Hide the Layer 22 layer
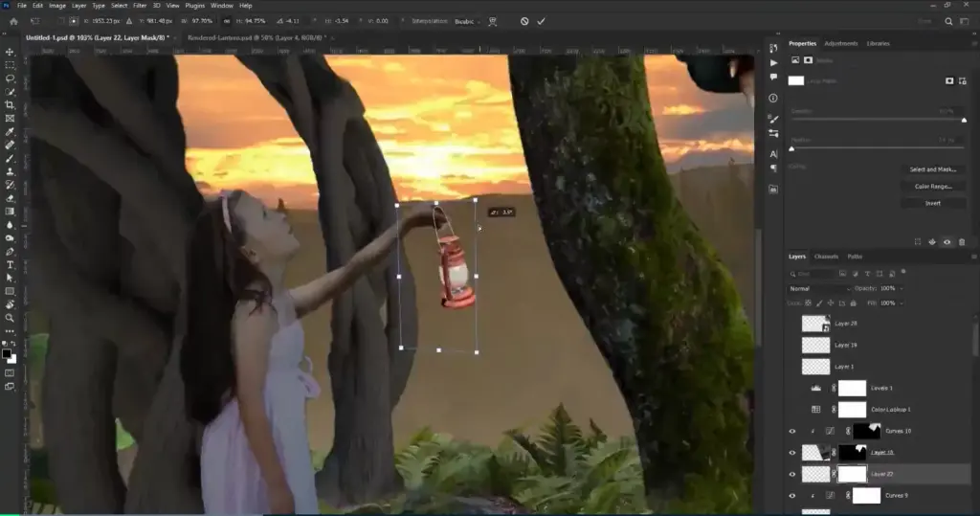The height and width of the screenshot is (516, 980). pyautogui.click(x=791, y=474)
